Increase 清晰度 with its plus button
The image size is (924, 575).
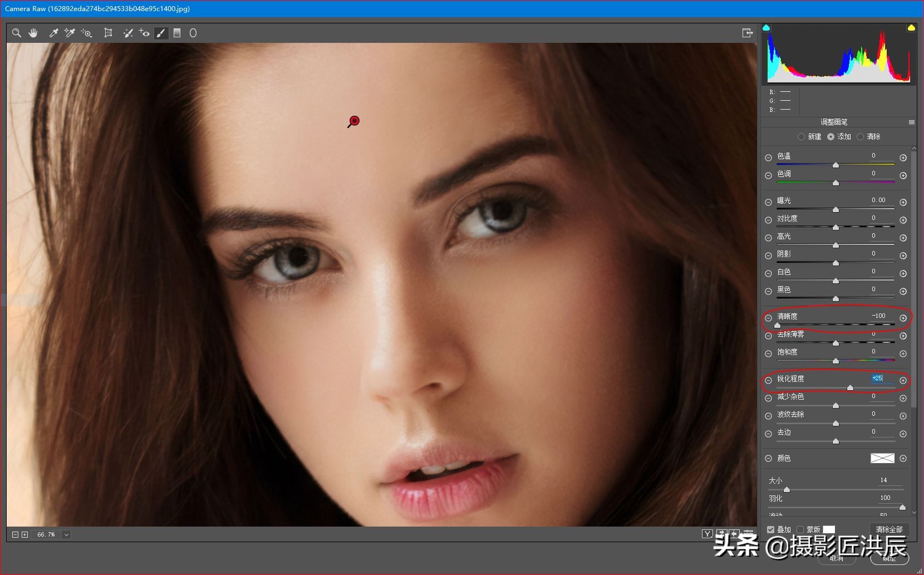tap(903, 318)
